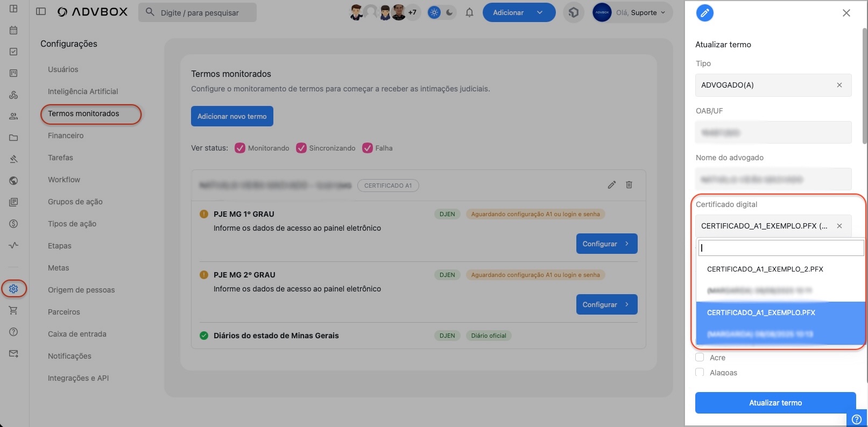The width and height of the screenshot is (868, 427).
Task: Toggle the Sincronizando status checkbox
Action: [x=301, y=148]
